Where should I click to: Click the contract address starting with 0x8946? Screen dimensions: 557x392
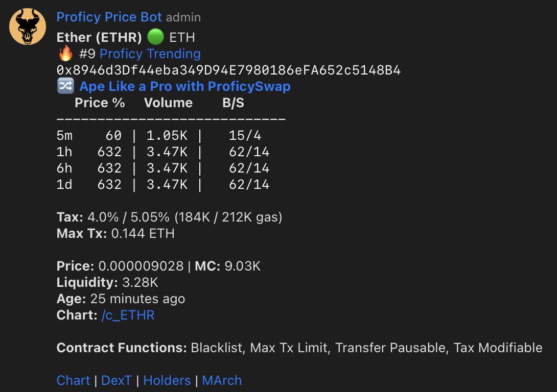click(228, 70)
